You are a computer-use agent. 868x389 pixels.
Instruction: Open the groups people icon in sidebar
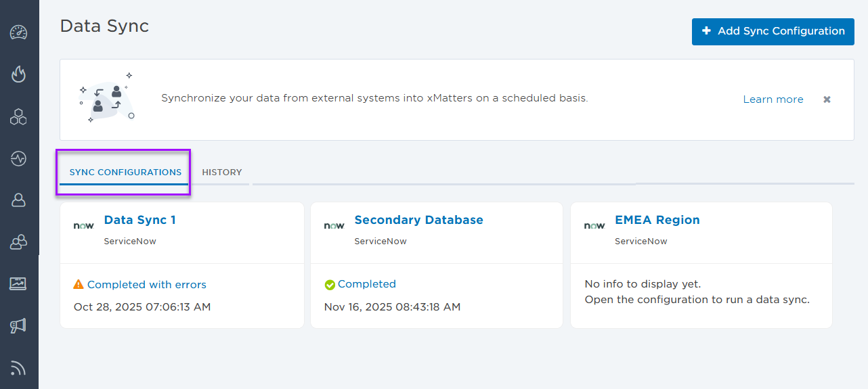pyautogui.click(x=18, y=242)
